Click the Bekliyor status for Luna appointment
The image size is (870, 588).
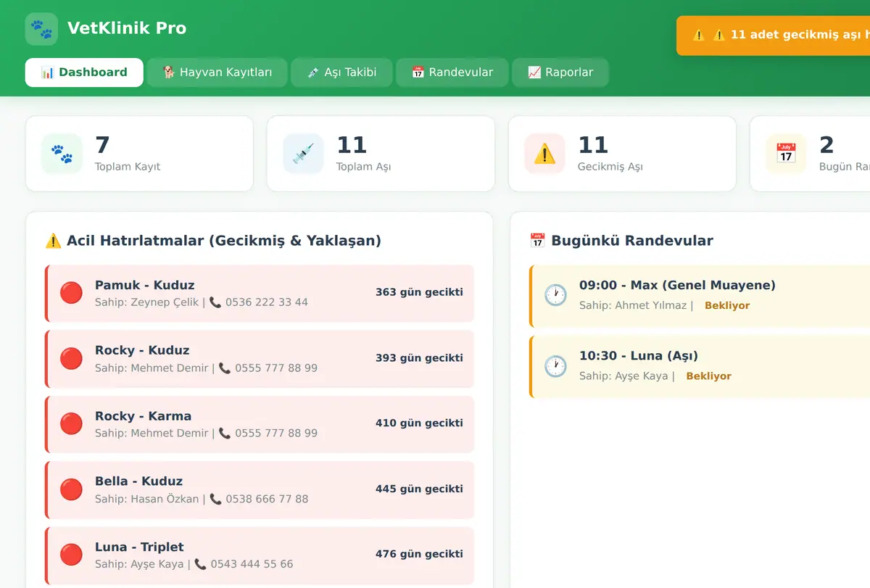[x=709, y=376]
